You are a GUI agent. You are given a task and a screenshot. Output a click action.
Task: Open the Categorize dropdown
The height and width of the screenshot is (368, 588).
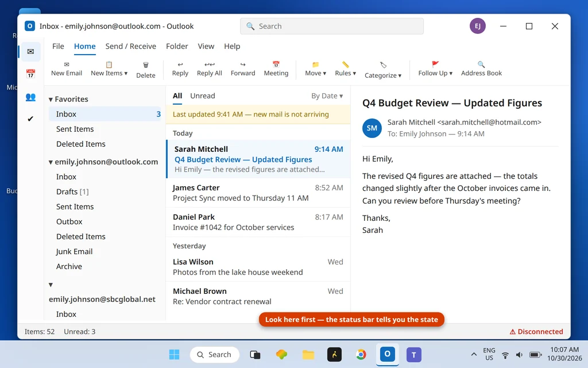click(x=383, y=70)
